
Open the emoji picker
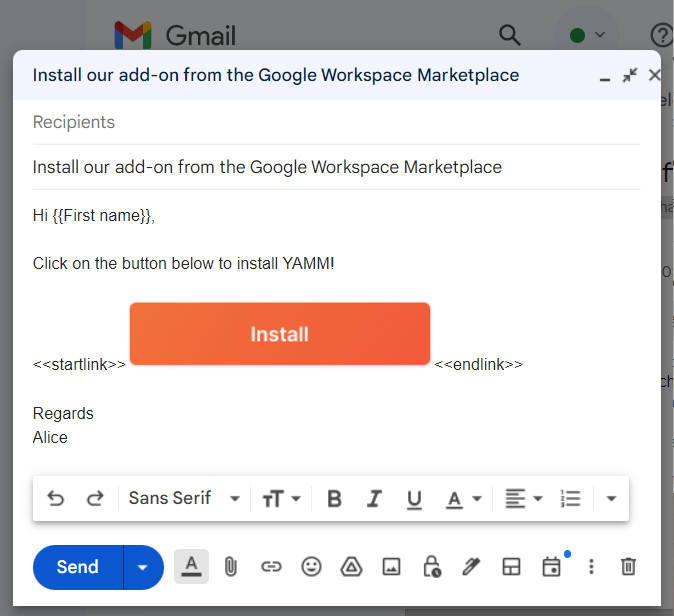(x=312, y=567)
